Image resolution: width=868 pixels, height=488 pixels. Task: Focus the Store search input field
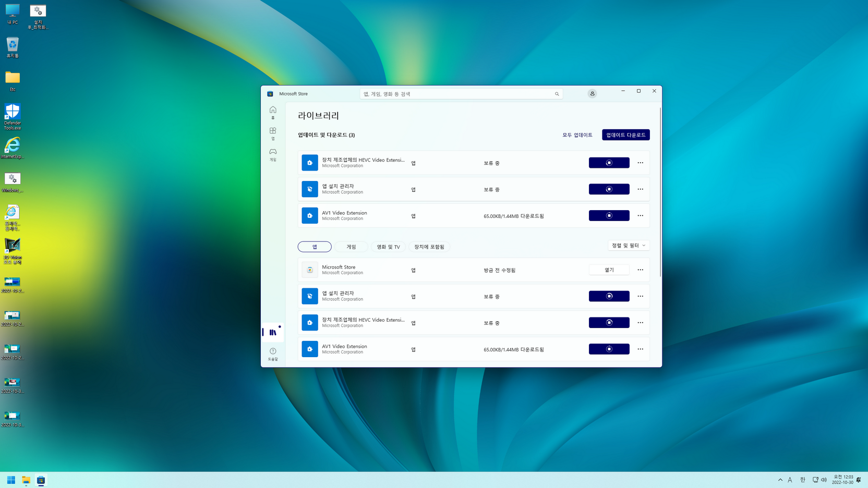point(461,94)
